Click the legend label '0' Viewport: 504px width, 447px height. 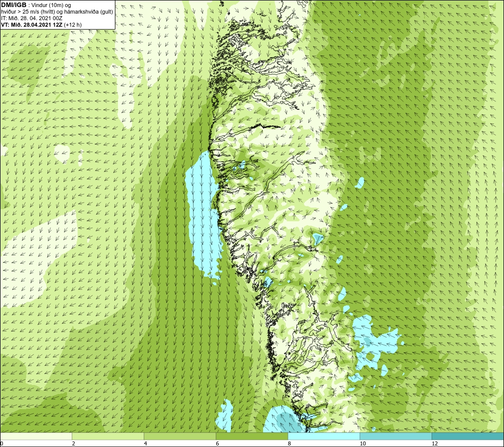click(2, 443)
